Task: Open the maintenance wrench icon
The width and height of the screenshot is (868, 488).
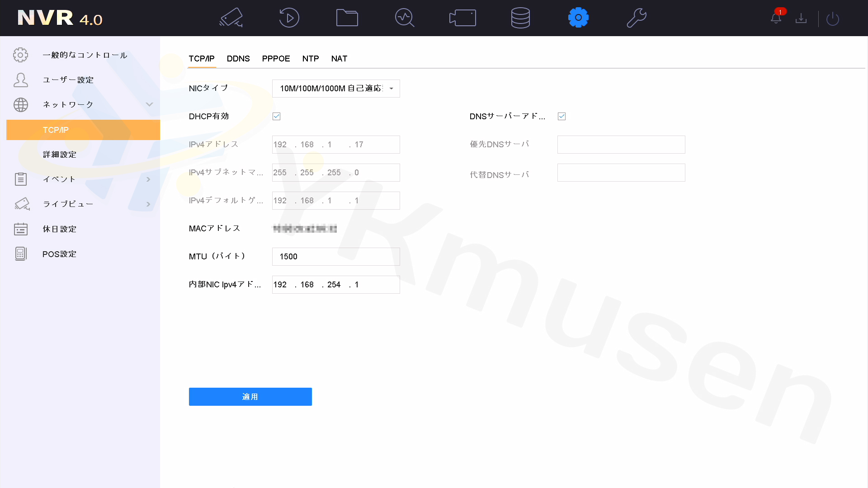Action: click(636, 18)
